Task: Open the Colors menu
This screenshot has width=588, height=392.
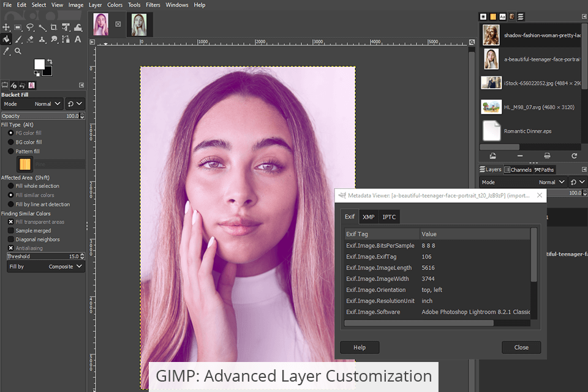Action: coord(115,5)
